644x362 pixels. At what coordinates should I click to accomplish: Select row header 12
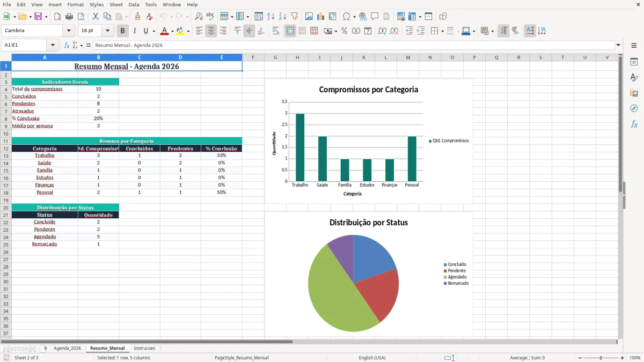pos(5,149)
